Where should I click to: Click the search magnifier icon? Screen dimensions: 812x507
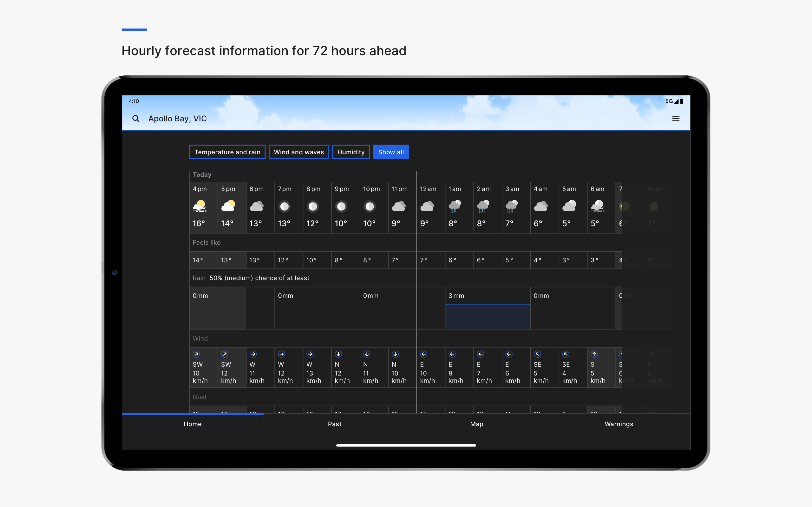(135, 119)
